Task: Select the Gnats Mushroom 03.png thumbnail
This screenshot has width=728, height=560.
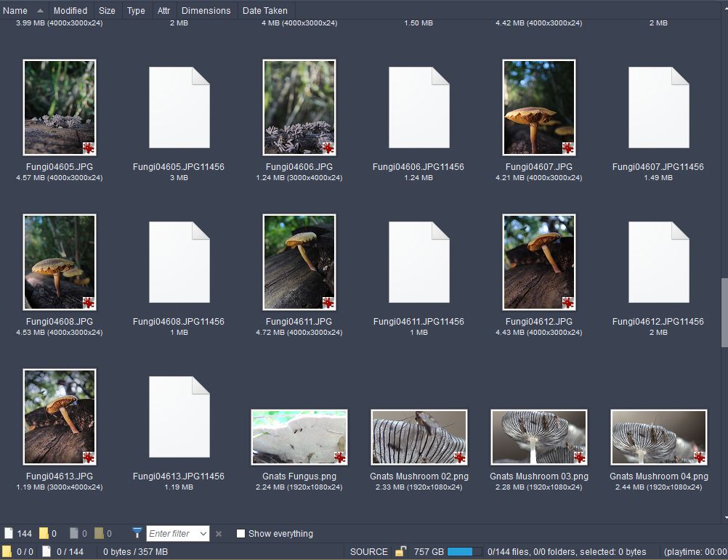Action: click(x=538, y=437)
